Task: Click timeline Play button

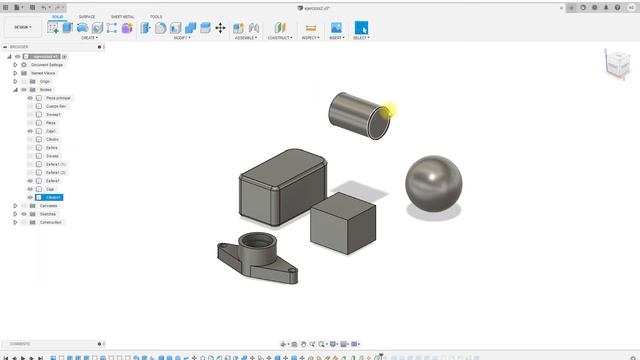Action: point(23,358)
